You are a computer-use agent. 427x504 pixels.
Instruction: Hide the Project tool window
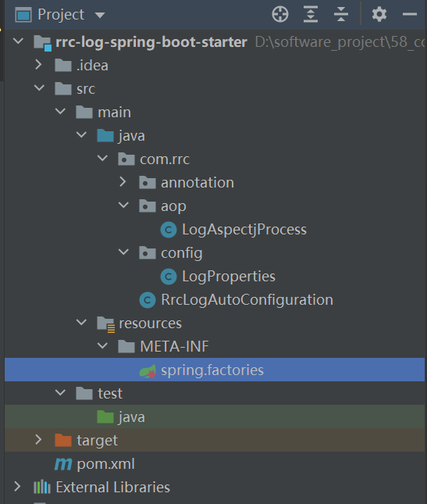410,15
